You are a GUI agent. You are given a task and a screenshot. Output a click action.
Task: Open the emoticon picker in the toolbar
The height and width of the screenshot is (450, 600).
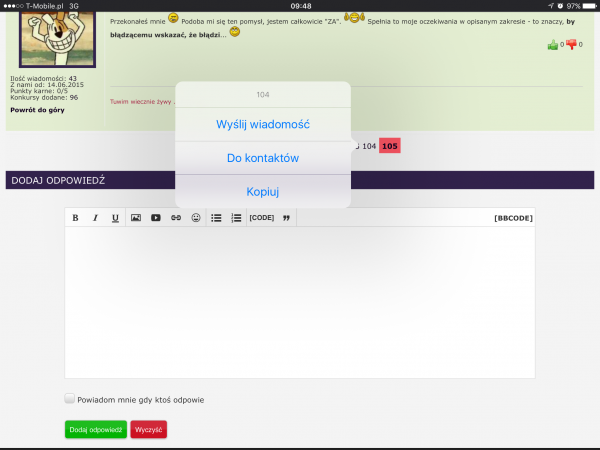point(196,218)
